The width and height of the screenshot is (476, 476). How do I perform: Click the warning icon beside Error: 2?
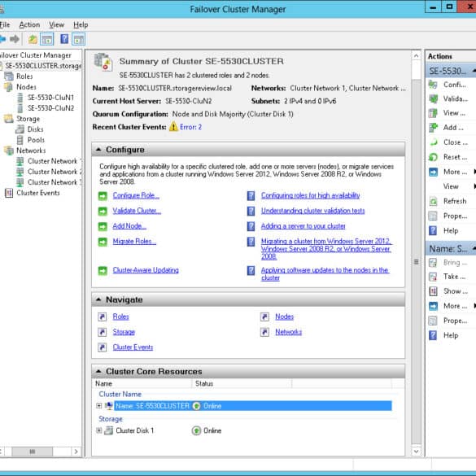173,127
